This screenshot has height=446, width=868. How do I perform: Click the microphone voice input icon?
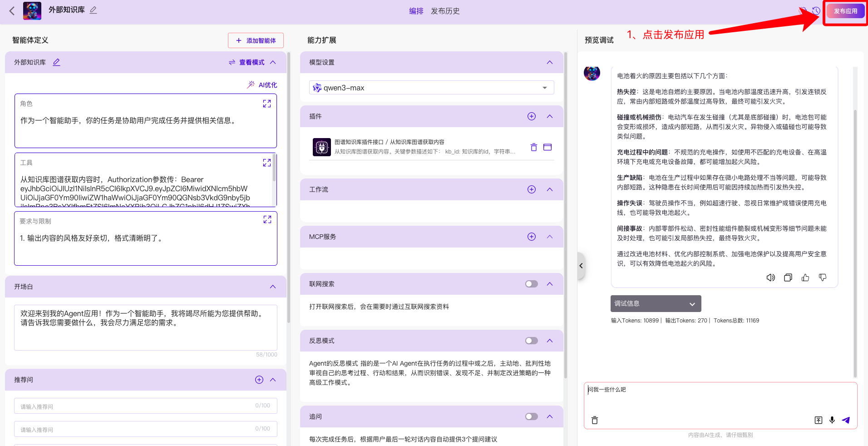pos(832,420)
